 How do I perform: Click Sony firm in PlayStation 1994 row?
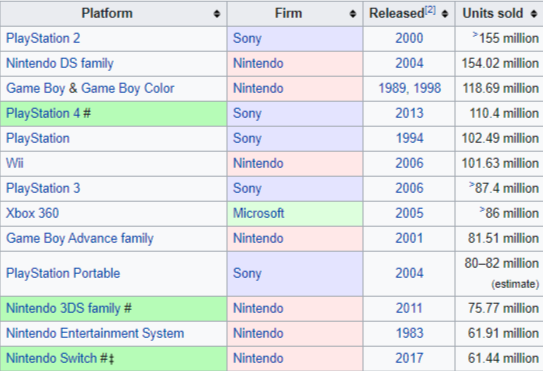click(247, 138)
